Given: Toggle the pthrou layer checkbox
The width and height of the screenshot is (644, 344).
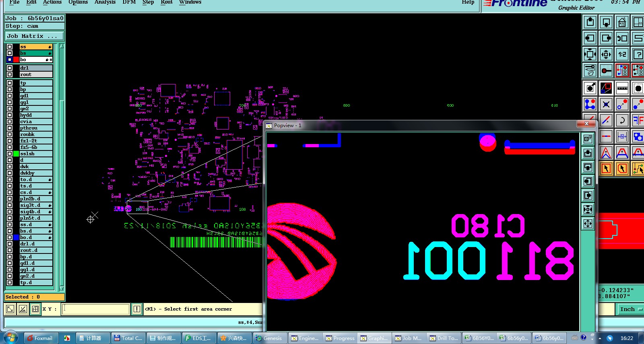Looking at the screenshot, I should [x=10, y=128].
